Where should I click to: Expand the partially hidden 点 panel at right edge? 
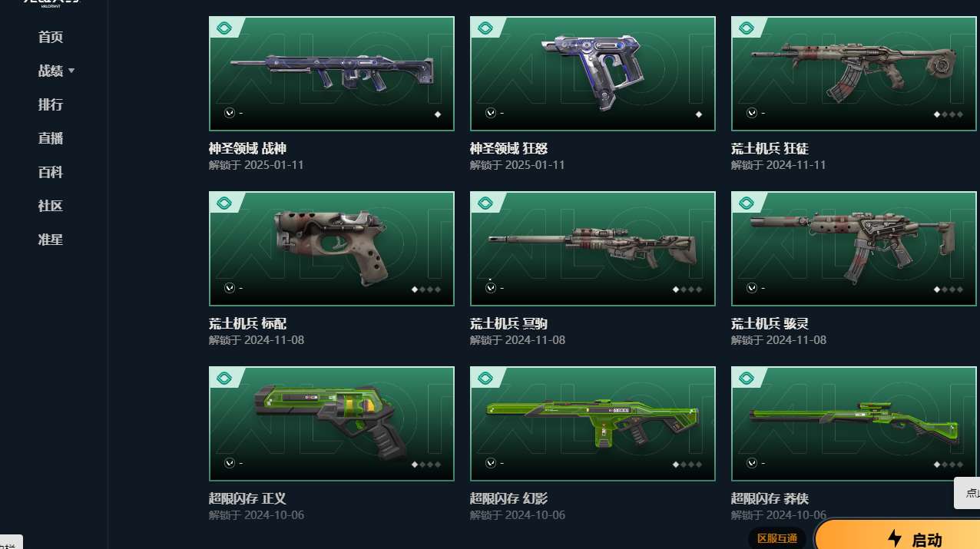point(968,493)
